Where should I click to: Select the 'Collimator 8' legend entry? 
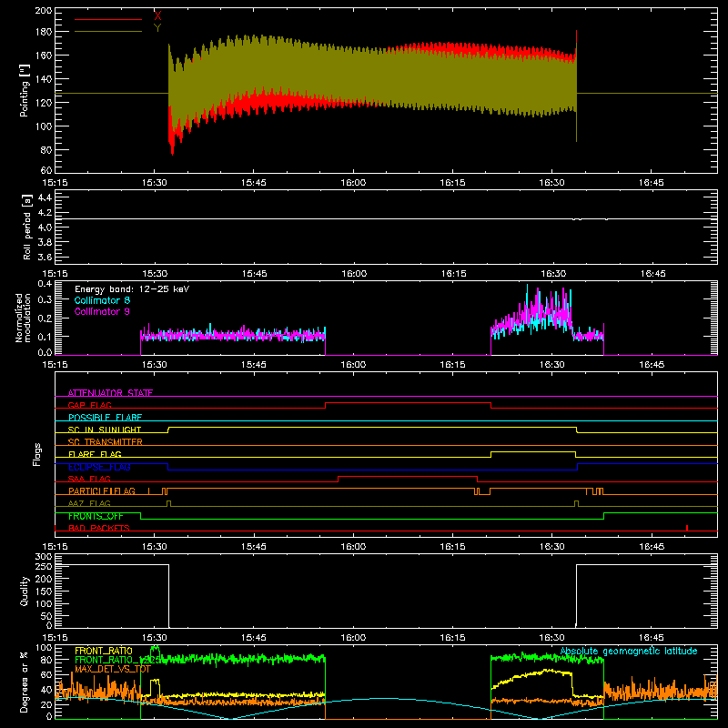point(102,300)
